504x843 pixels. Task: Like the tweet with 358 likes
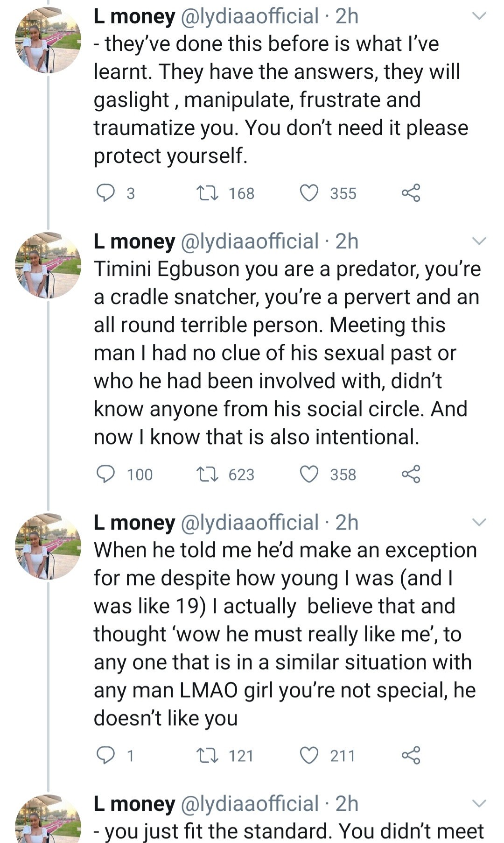click(308, 474)
